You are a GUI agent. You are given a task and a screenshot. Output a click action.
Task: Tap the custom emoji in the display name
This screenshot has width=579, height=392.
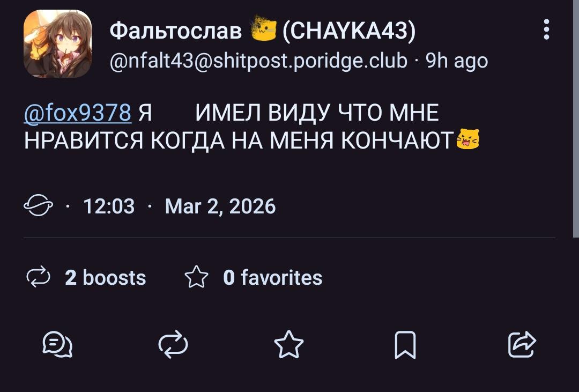click(263, 32)
